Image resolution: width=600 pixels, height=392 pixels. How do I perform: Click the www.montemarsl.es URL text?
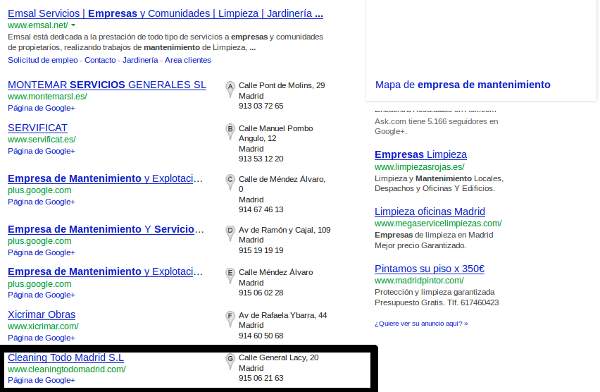[x=47, y=96]
